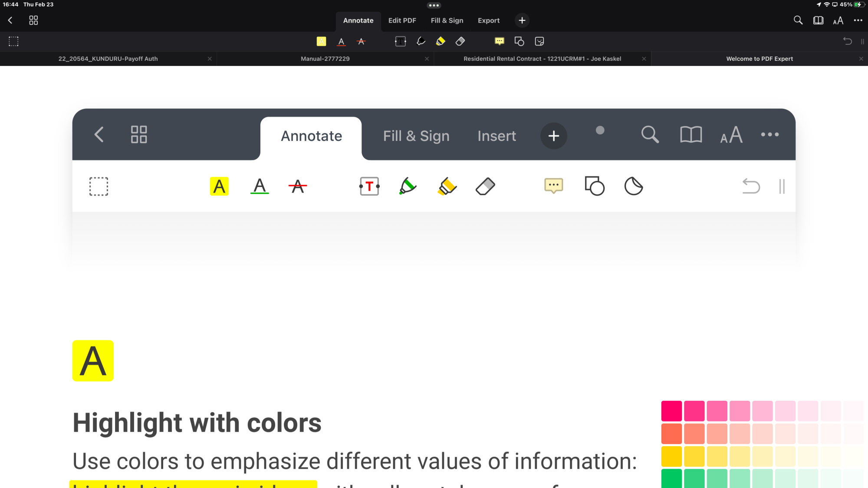
Task: Pick the black pen tool in the dark toolbar
Action: point(421,41)
